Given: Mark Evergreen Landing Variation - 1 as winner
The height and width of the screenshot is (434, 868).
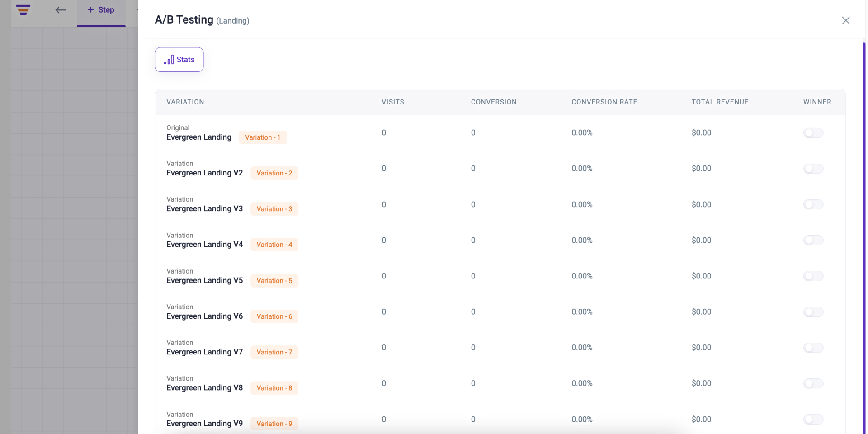Looking at the screenshot, I should (x=813, y=133).
